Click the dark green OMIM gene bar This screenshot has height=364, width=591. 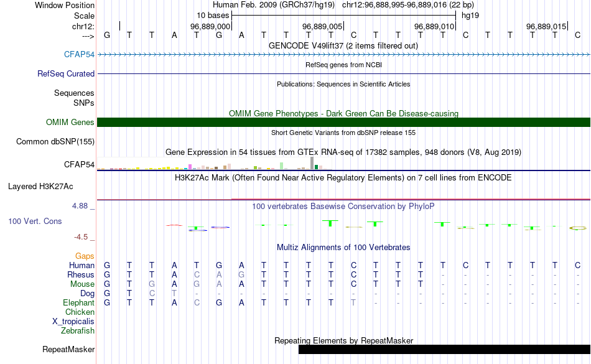(x=344, y=122)
